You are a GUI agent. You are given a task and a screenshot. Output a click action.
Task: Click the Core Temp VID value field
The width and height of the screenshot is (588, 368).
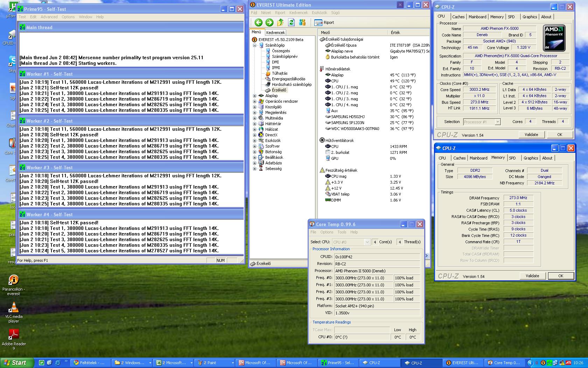(377, 313)
